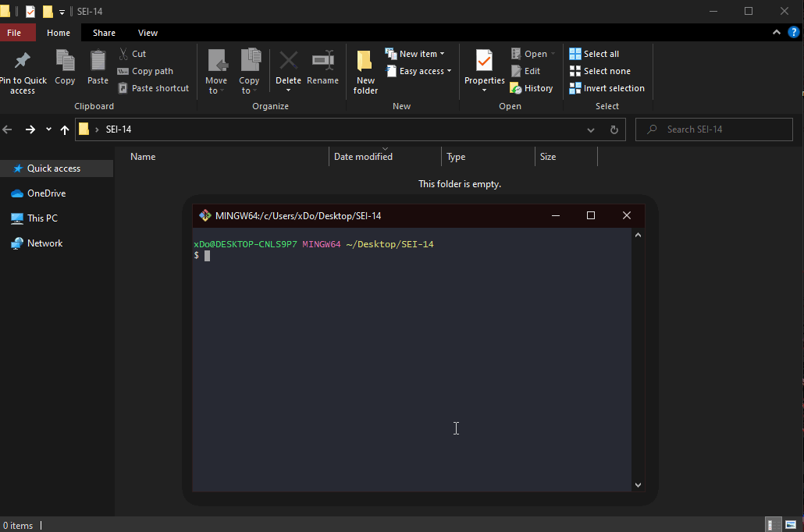Click the Help question mark icon
This screenshot has width=804, height=532.
(x=793, y=33)
